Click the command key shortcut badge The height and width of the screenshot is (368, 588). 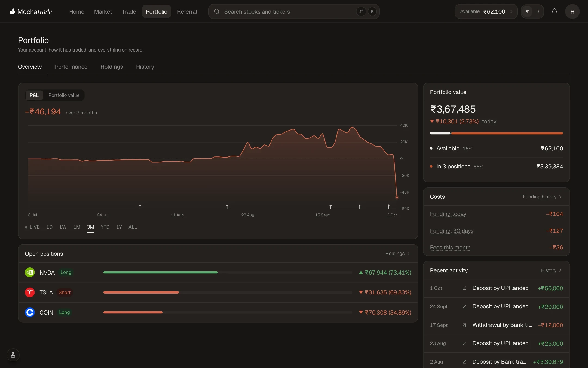pos(361,11)
